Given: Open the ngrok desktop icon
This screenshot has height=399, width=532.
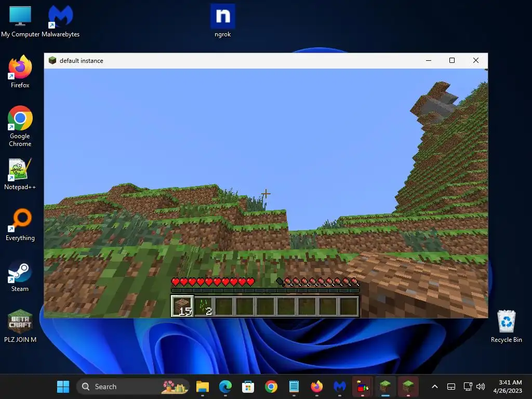Looking at the screenshot, I should (x=222, y=21).
